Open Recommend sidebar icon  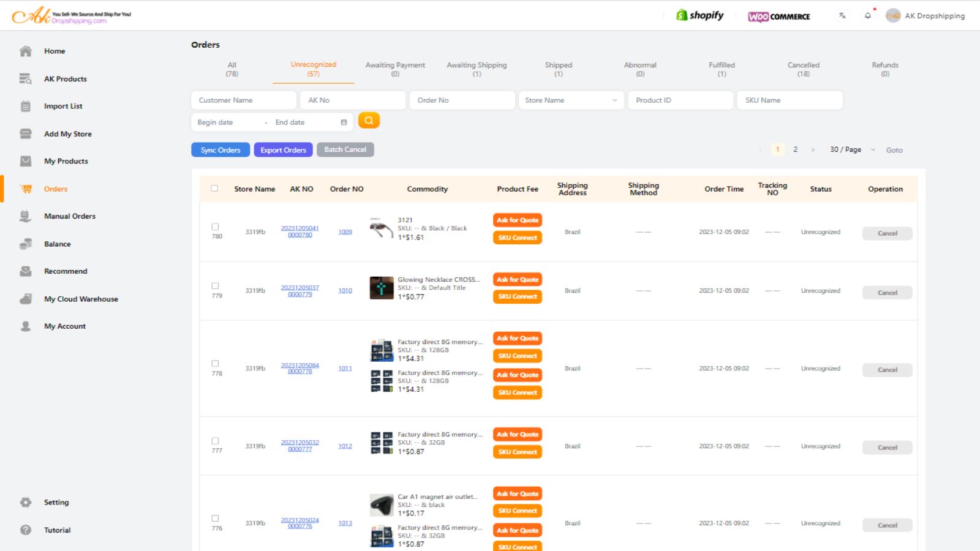26,271
